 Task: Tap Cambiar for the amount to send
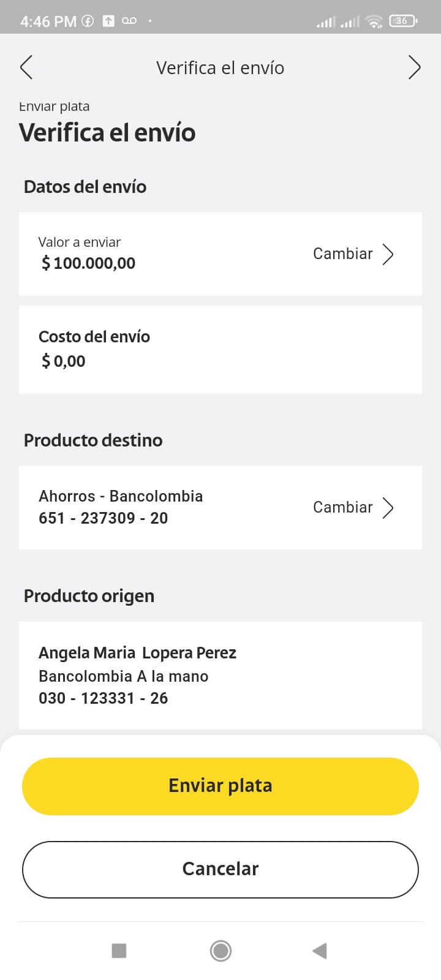point(342,254)
